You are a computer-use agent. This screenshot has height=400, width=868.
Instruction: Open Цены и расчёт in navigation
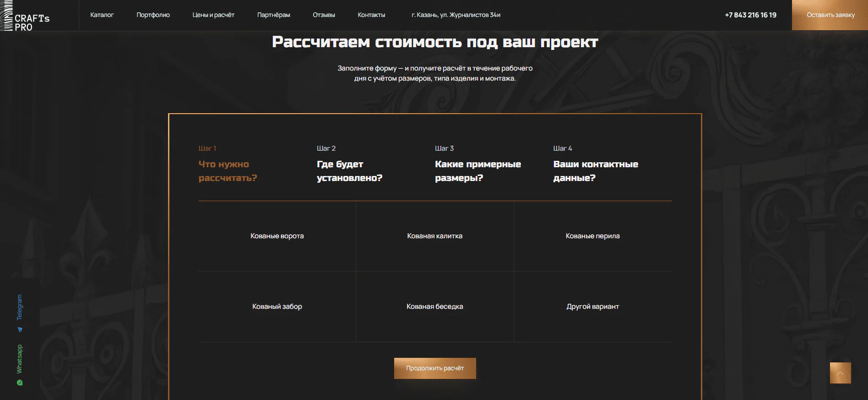point(213,15)
